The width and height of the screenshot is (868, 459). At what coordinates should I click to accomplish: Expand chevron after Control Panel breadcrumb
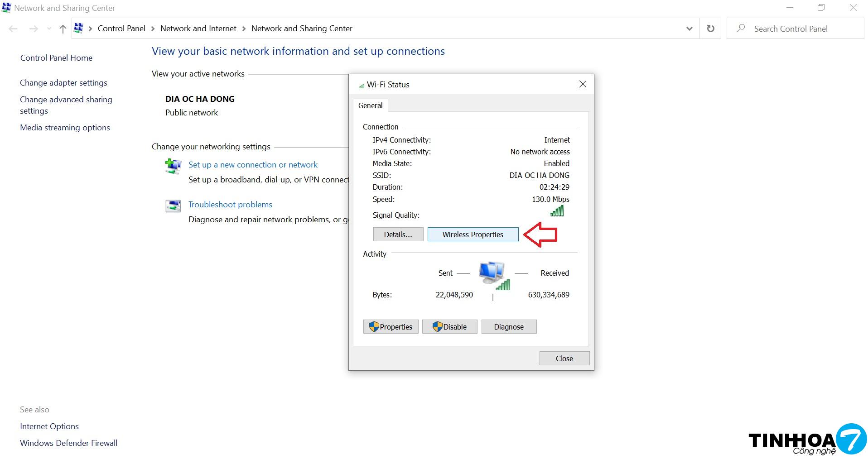[x=153, y=29]
